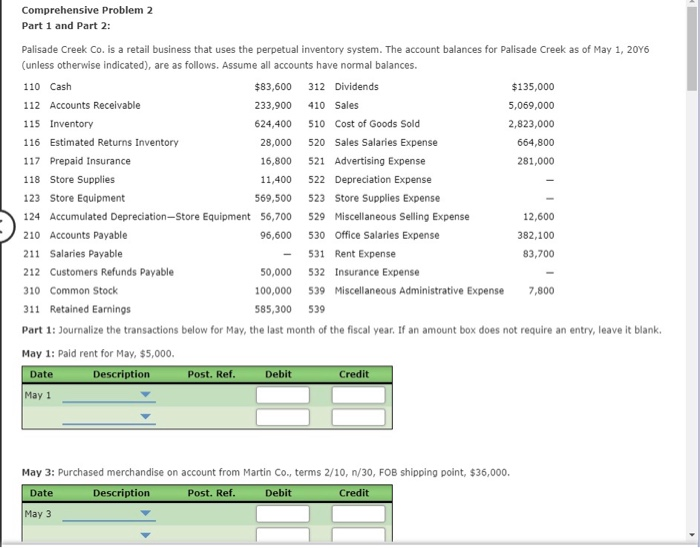Screen dimensions: 700x548
Task: Click the 2,823,000 cost of goods value
Action: coord(531,124)
